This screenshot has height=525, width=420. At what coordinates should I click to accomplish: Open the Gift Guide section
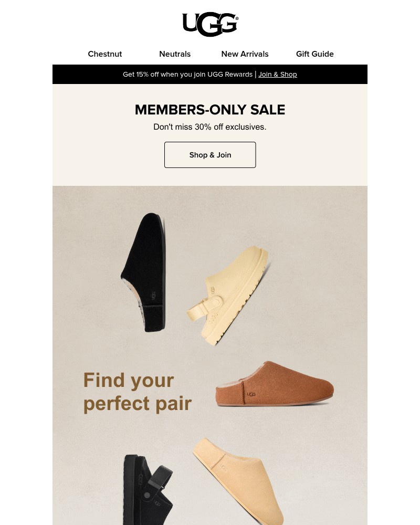click(315, 54)
